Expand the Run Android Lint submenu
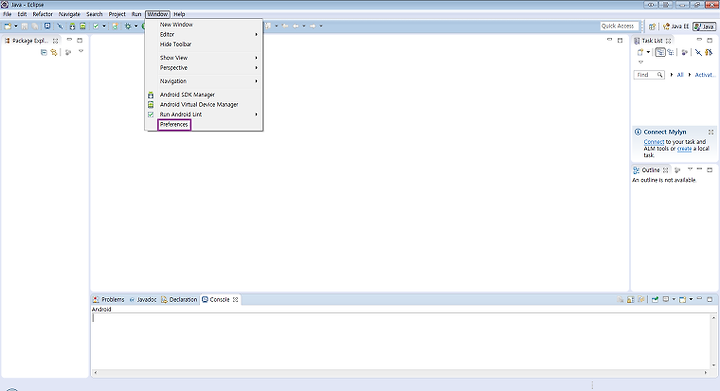The height and width of the screenshot is (391, 720). (204, 115)
